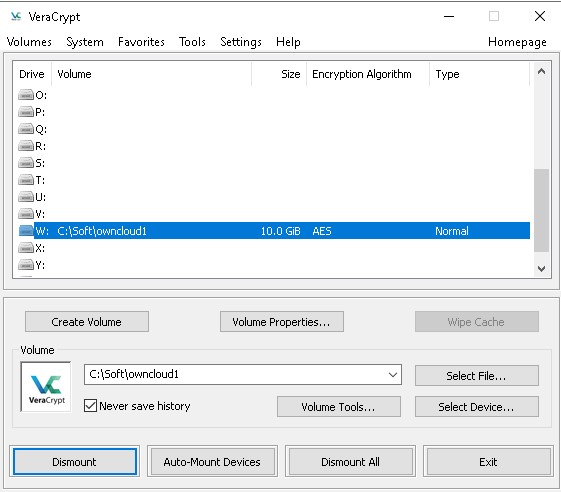Screen dimensions: 561x492
Task: Close the VeraCrypt window
Action: pyautogui.click(x=540, y=16)
